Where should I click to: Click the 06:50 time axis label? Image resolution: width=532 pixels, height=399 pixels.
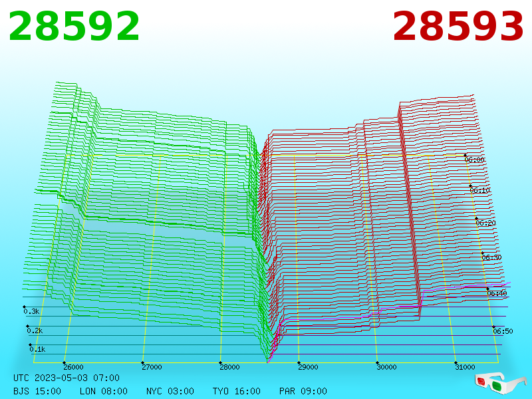point(503,331)
